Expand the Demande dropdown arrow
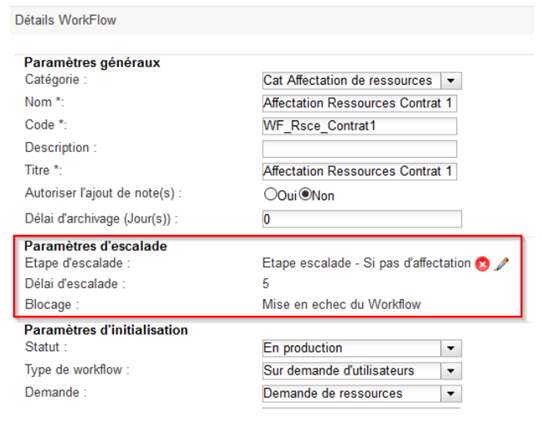 pyautogui.click(x=451, y=394)
